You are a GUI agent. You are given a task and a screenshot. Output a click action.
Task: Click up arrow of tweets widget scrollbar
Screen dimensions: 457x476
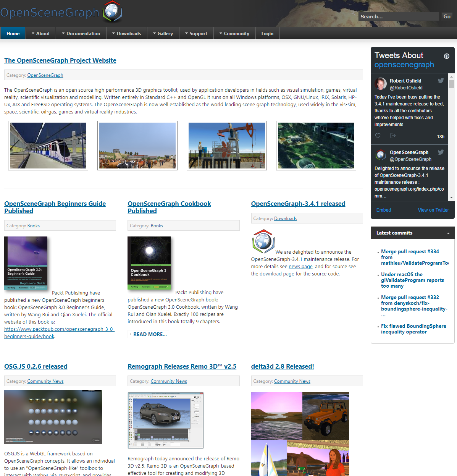(x=451, y=76)
